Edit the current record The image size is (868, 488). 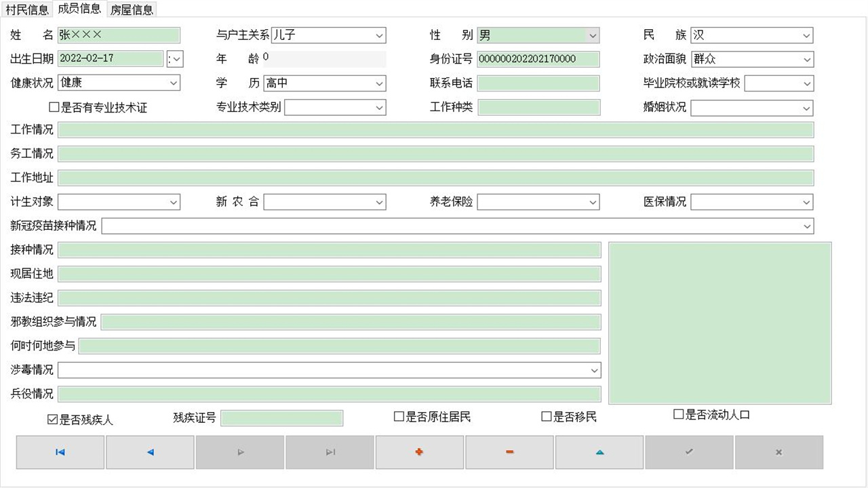tap(599, 452)
